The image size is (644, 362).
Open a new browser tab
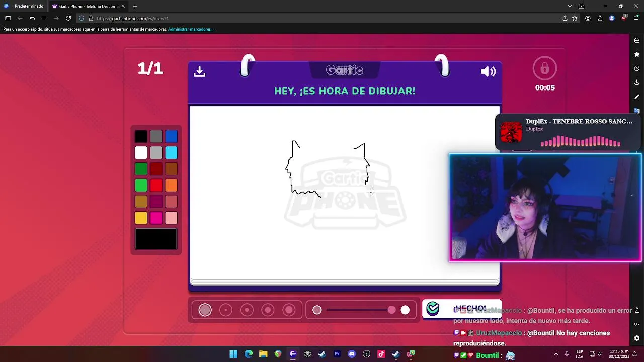[135, 6]
